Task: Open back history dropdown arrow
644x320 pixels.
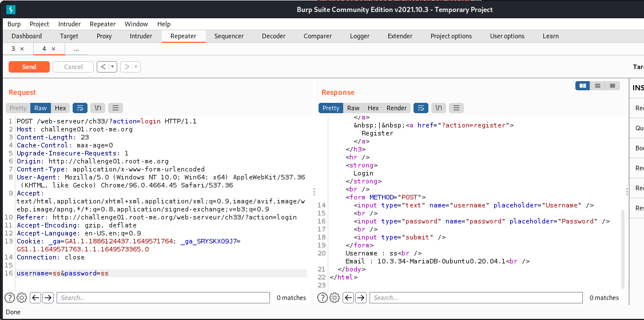Action: (x=113, y=66)
